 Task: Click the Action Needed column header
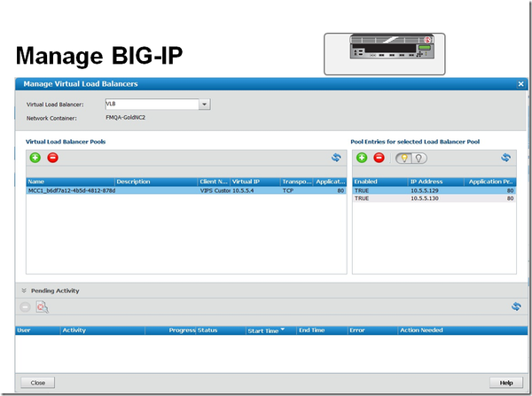point(463,330)
